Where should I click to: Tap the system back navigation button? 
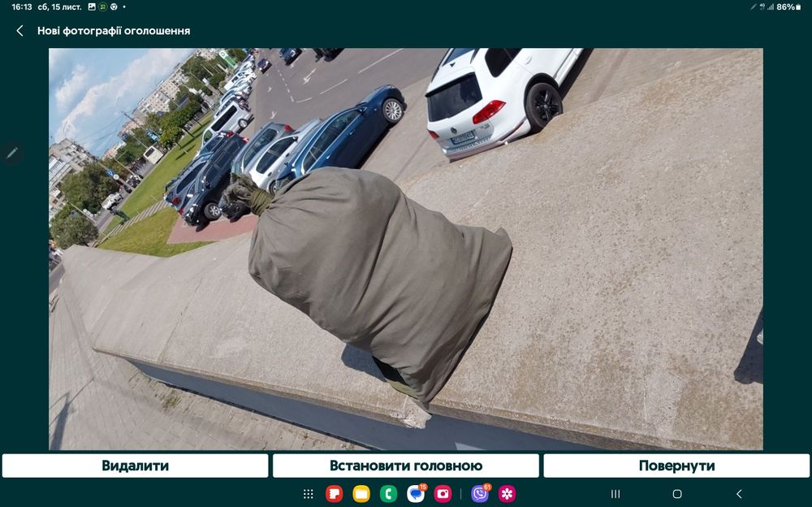coord(739,493)
